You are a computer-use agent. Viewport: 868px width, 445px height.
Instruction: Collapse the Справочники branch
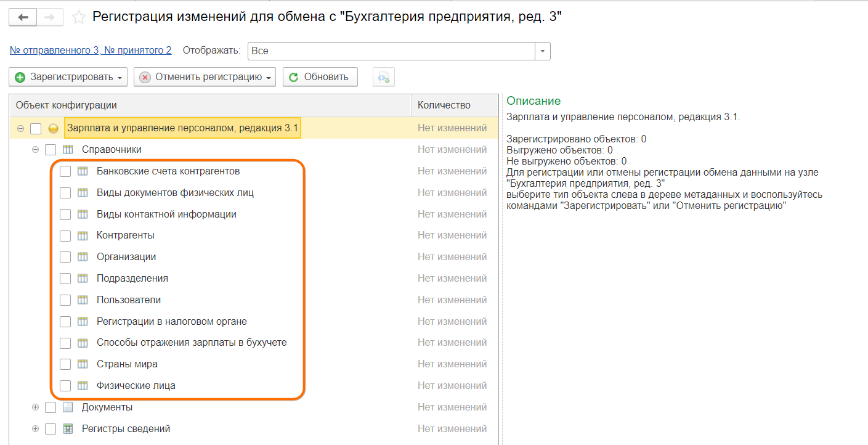pos(35,150)
